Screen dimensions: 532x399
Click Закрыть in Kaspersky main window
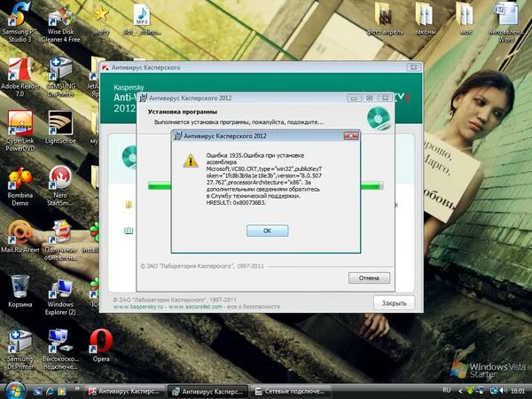tap(394, 303)
